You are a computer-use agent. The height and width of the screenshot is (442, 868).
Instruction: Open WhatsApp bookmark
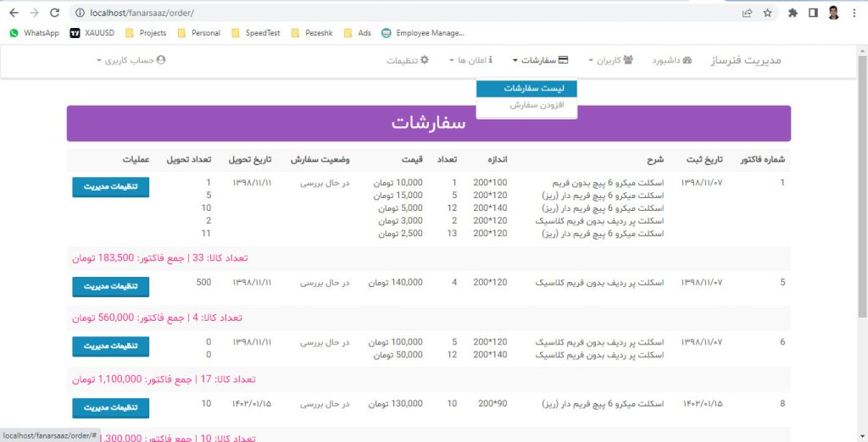coord(34,33)
